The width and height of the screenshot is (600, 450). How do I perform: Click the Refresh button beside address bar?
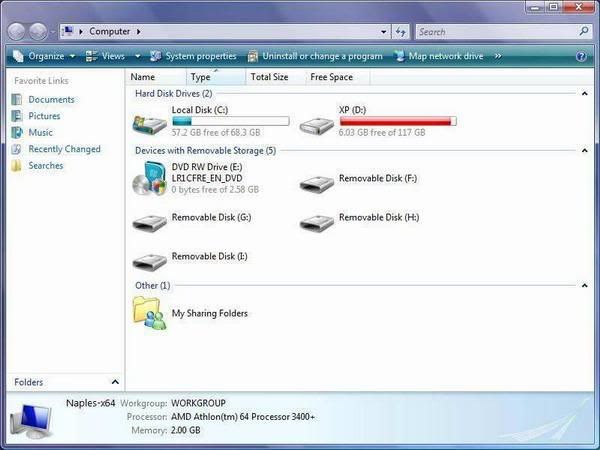(x=401, y=32)
